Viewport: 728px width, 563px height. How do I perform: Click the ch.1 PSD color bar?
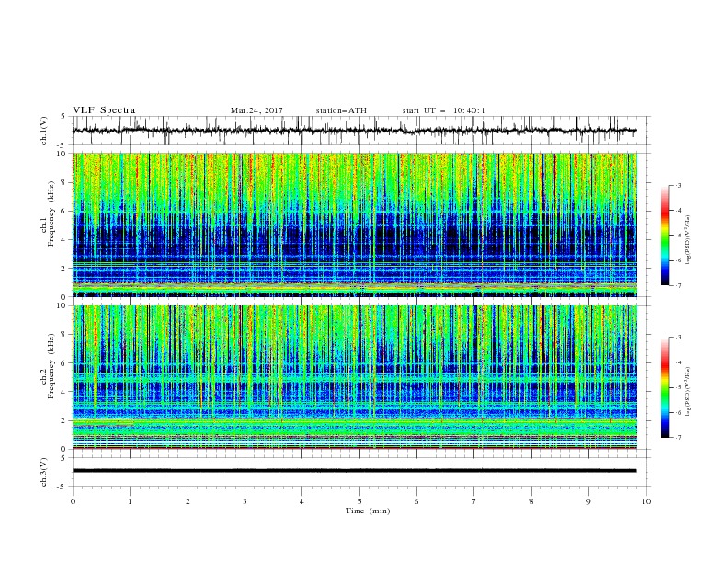(665, 236)
